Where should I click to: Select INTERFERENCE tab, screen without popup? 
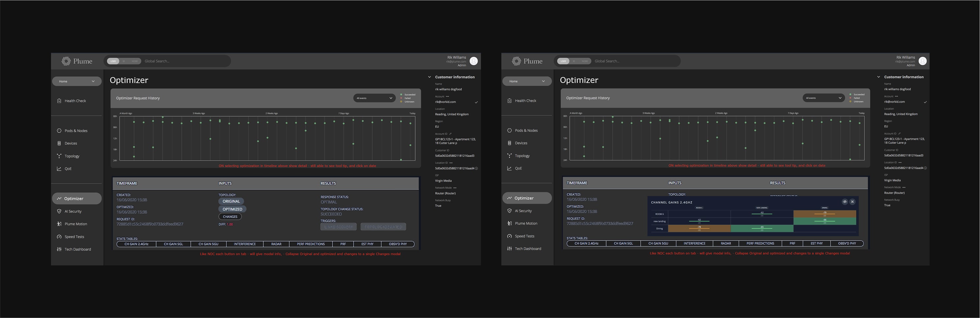[x=245, y=244]
